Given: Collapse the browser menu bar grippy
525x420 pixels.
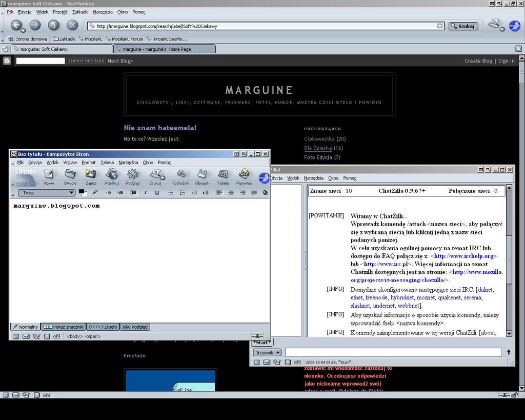Looking at the screenshot, I should coord(3,12).
